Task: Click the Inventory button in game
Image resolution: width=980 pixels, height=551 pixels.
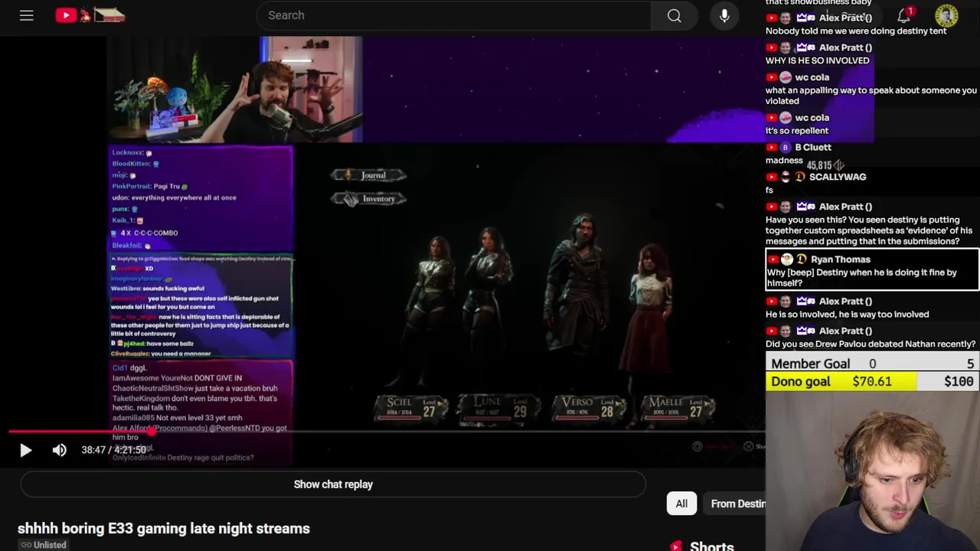Action: point(368,199)
